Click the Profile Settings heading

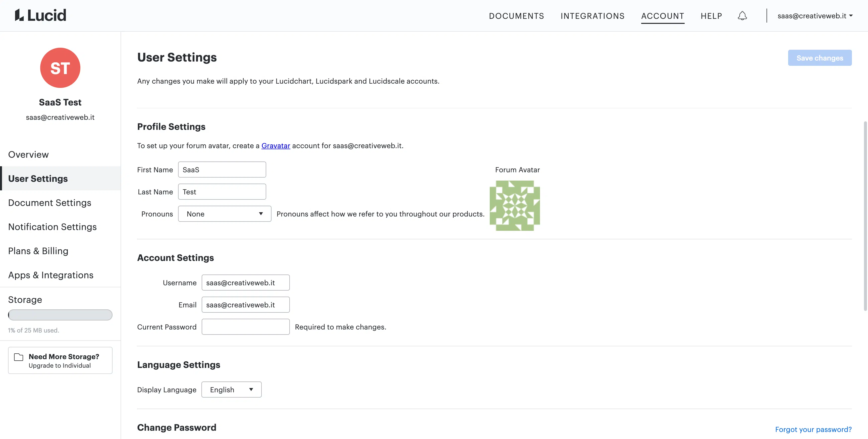(171, 127)
